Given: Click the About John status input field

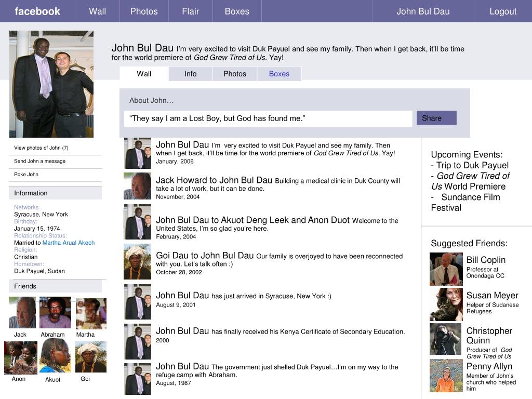Looking at the screenshot, I should [268, 118].
